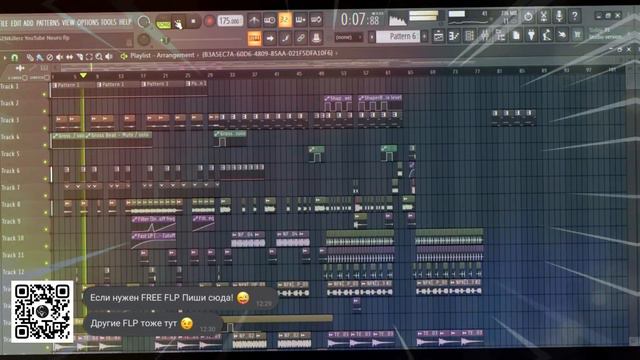This screenshot has height=360, width=640.
Task: Click the plug-shaped plugin picker icon
Action: (x=531, y=35)
